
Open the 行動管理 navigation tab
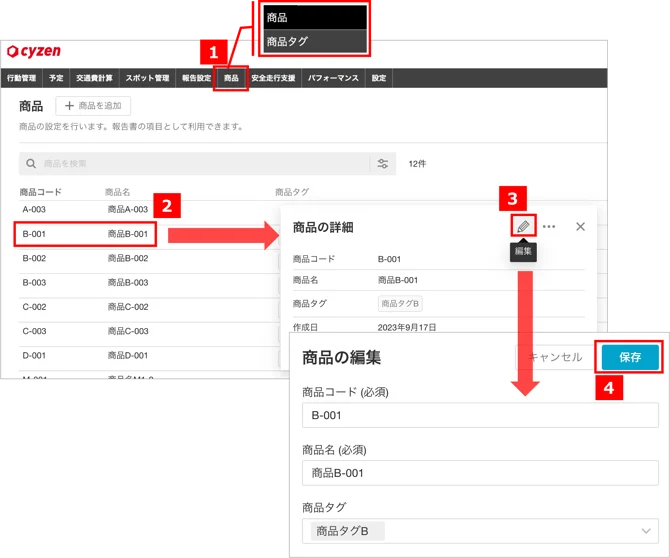point(21,78)
